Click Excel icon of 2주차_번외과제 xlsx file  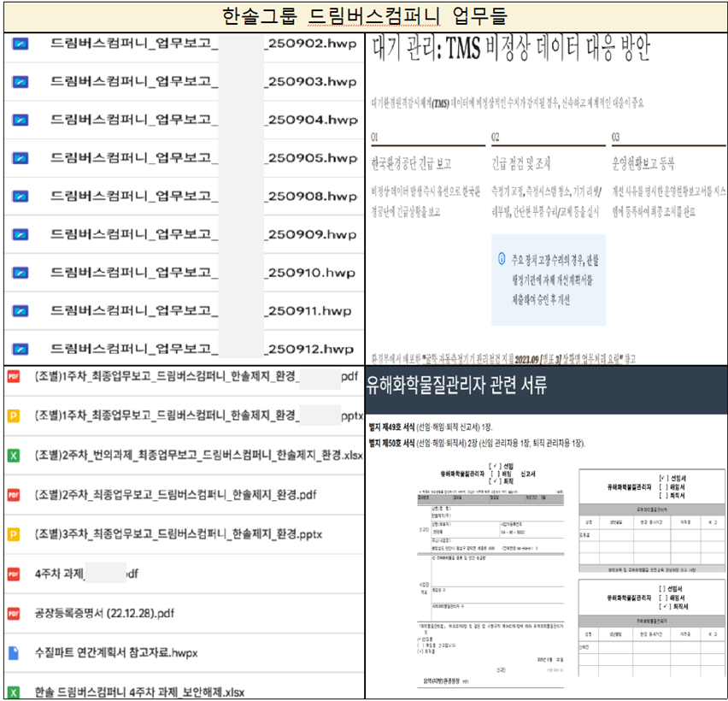pyautogui.click(x=14, y=456)
